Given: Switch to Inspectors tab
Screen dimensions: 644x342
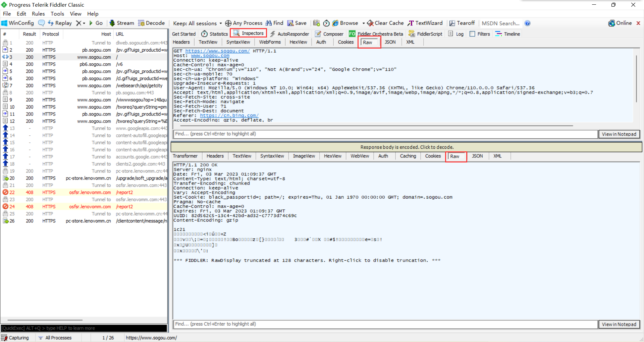Looking at the screenshot, I should click(248, 33).
